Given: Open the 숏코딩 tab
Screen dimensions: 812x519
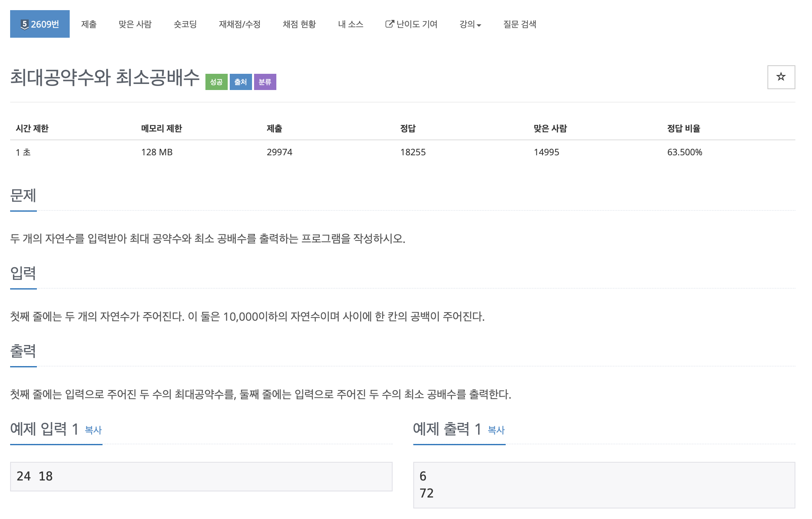Looking at the screenshot, I should (x=185, y=24).
